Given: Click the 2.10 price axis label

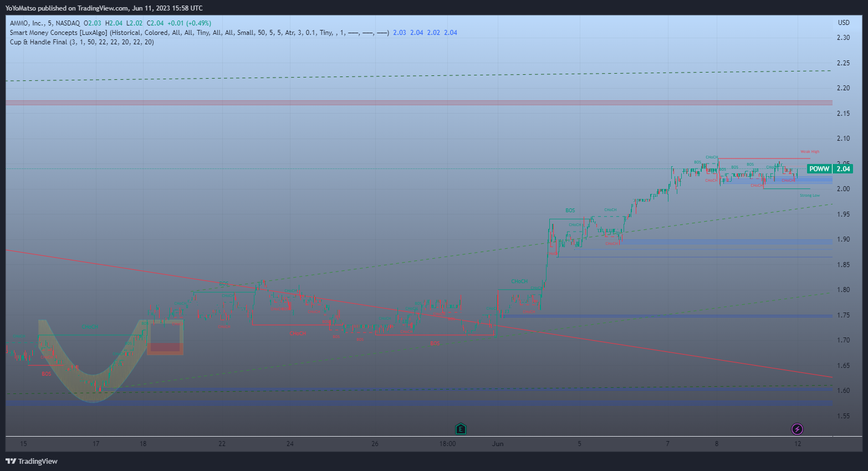Looking at the screenshot, I should 843,139.
